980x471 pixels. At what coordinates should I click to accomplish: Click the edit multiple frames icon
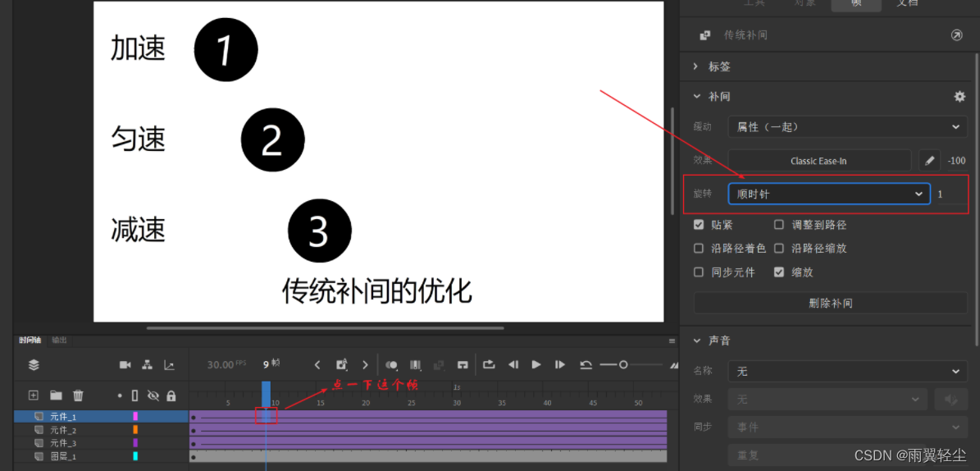point(415,364)
